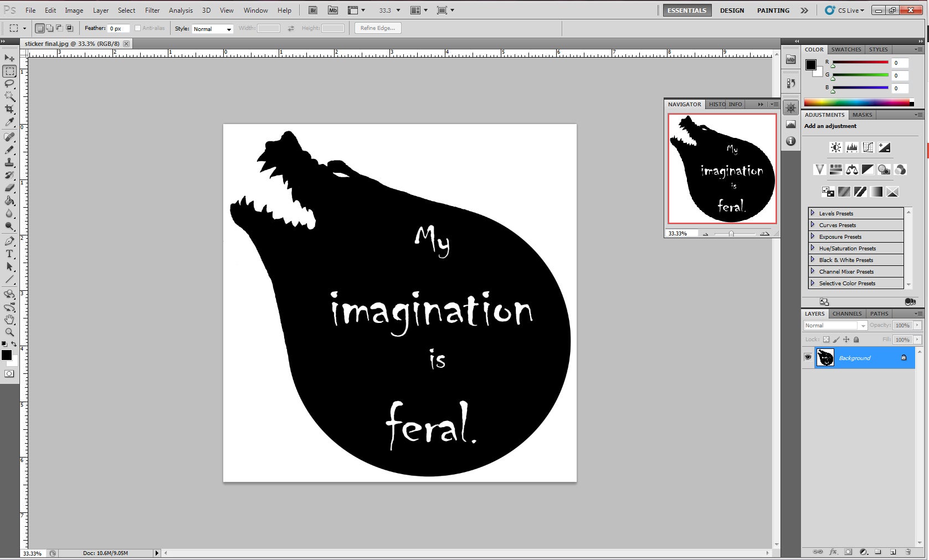Expand the Levels Presets list
Viewport: 929px width, 560px height.
(813, 213)
